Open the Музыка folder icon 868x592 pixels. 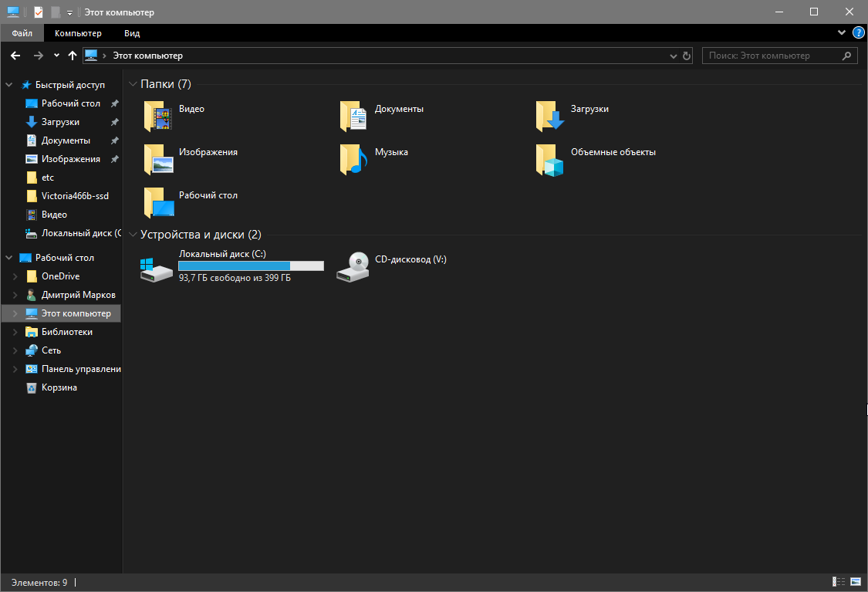(353, 159)
